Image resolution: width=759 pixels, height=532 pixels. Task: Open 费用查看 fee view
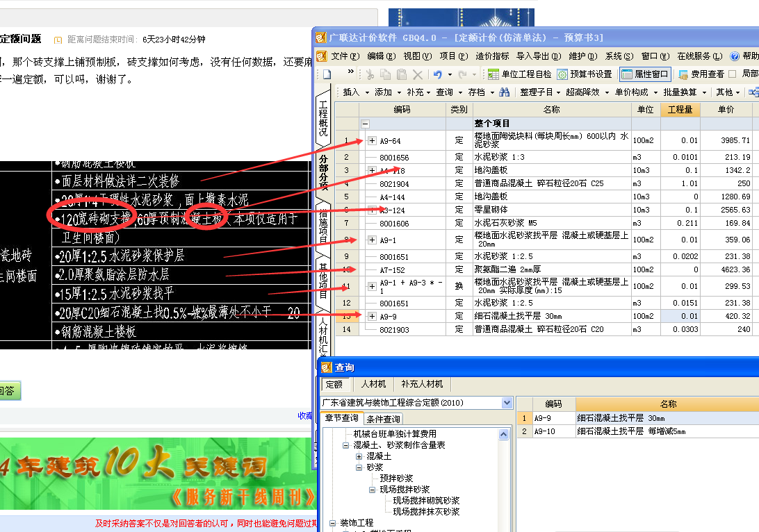coord(701,74)
